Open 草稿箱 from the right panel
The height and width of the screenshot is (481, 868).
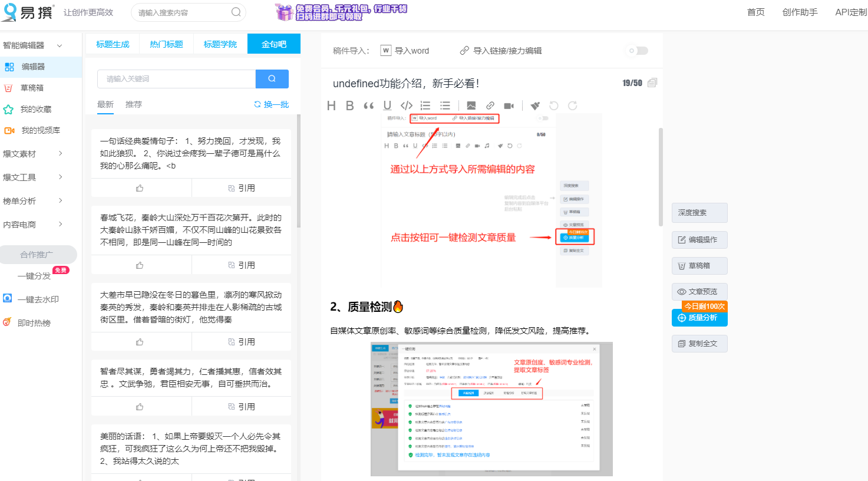[699, 266]
